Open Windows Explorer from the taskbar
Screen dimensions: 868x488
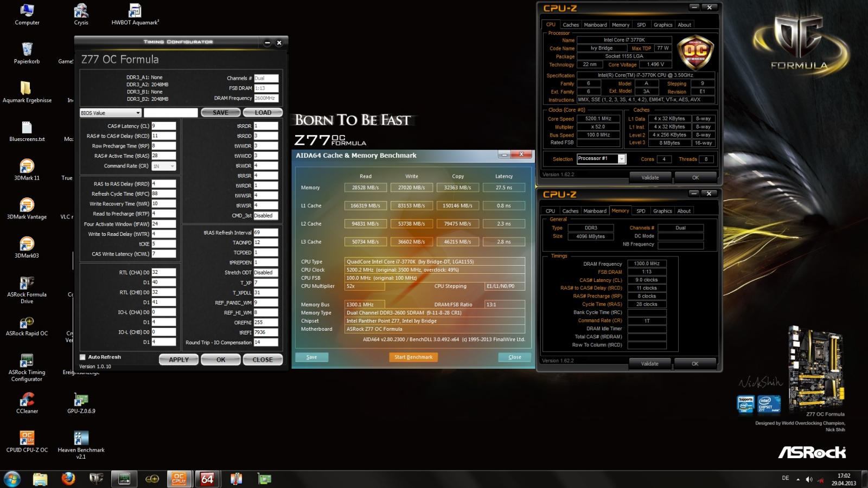click(x=40, y=479)
